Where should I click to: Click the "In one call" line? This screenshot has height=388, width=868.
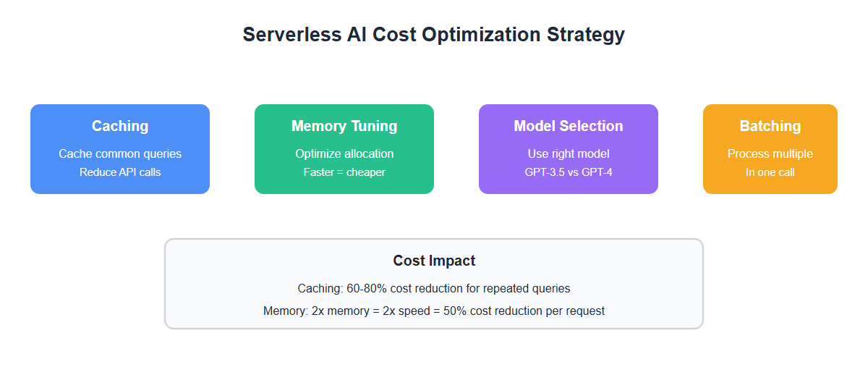pos(770,172)
